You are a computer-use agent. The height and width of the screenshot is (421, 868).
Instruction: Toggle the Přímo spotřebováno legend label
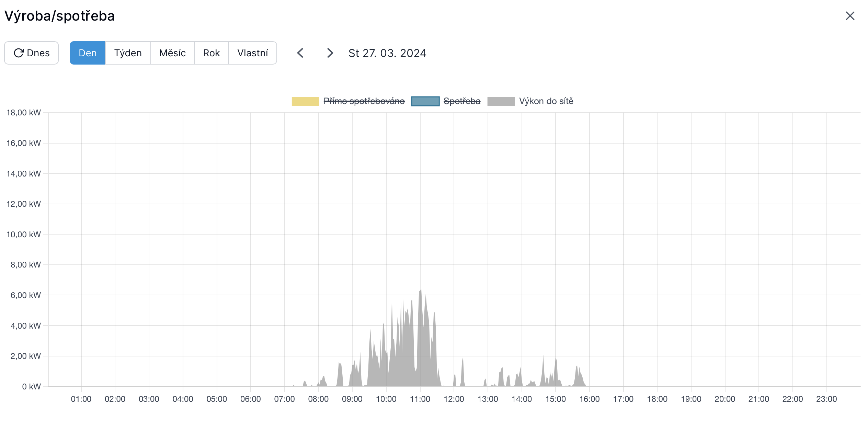[364, 101]
